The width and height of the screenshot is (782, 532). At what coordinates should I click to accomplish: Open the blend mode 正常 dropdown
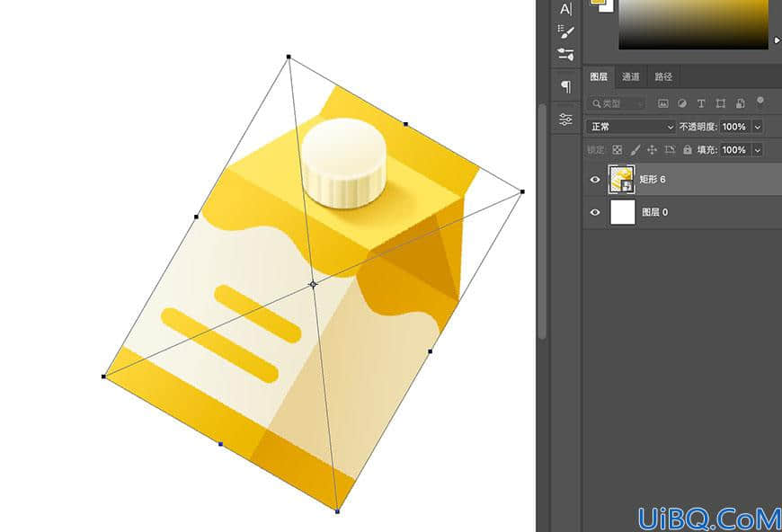pos(631,127)
